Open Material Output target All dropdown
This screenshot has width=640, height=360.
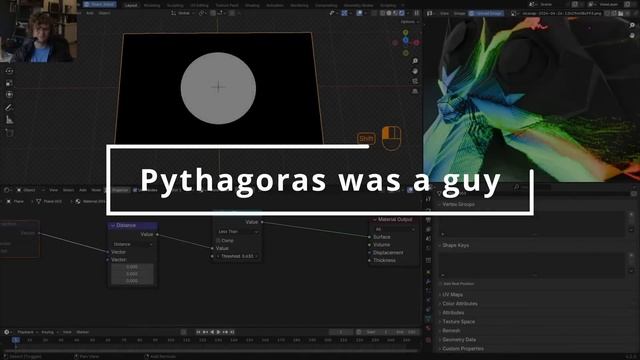(394, 229)
